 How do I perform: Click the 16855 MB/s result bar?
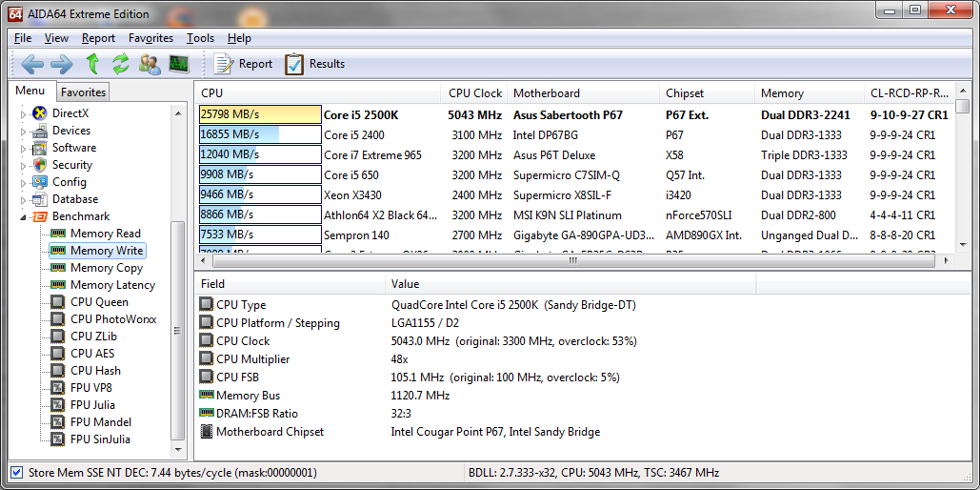(x=260, y=135)
